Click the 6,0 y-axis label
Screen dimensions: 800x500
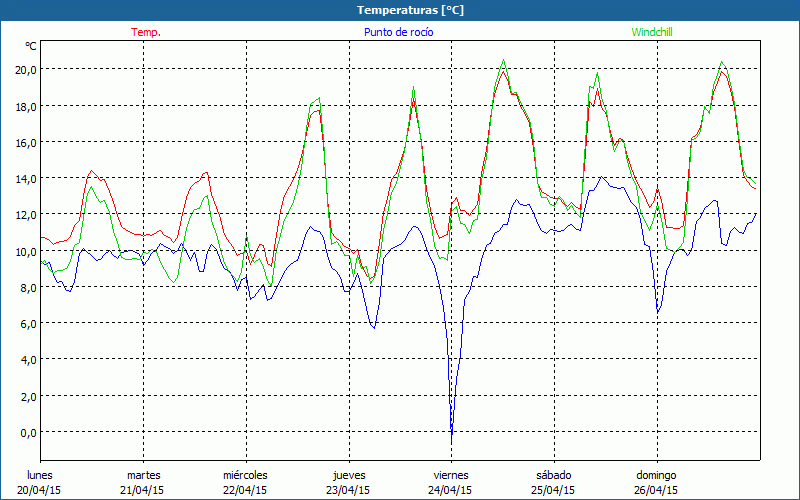[x=26, y=323]
